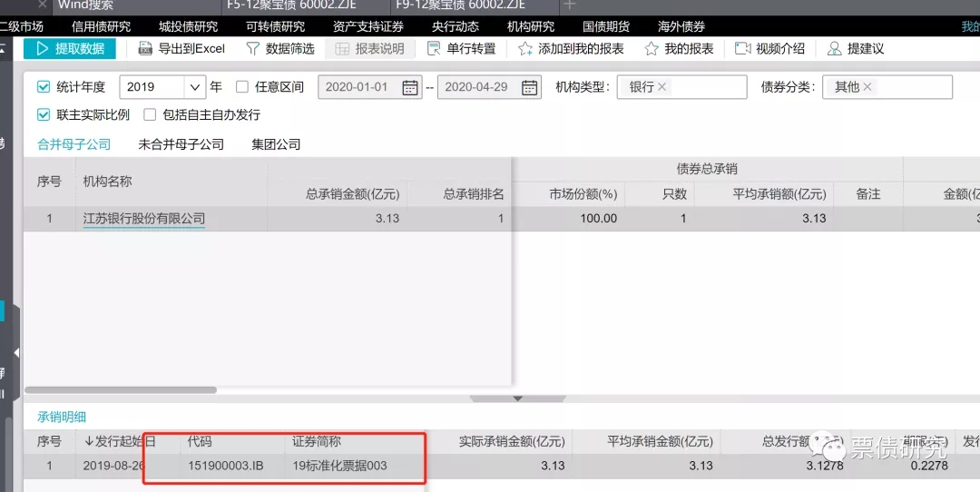Open a new tab with plus icon
Screen dimensions: 980x492
pos(569,5)
